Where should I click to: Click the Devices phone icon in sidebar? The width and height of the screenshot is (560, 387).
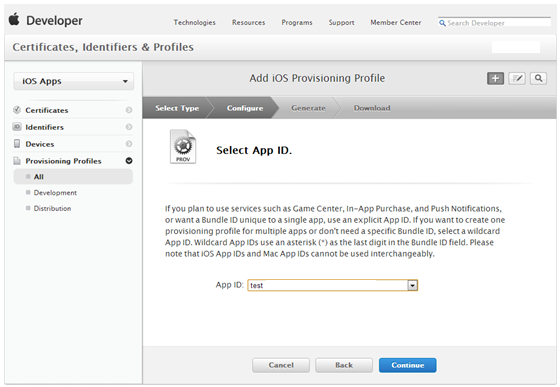[x=17, y=144]
